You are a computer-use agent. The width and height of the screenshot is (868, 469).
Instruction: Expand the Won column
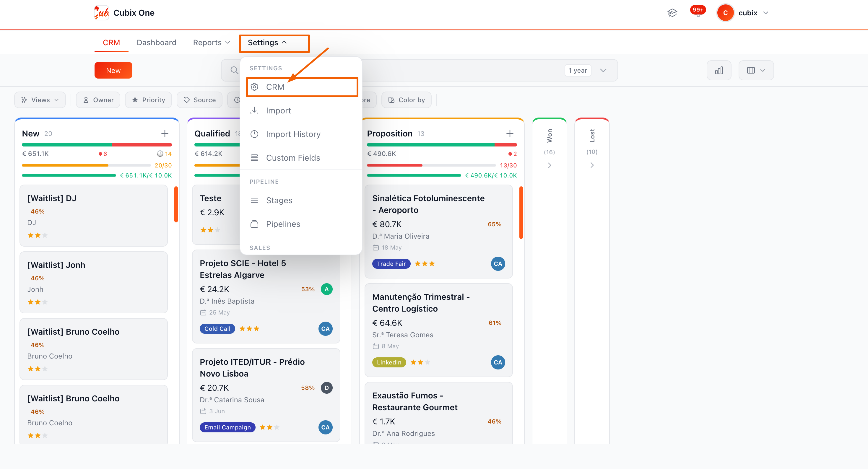[549, 165]
